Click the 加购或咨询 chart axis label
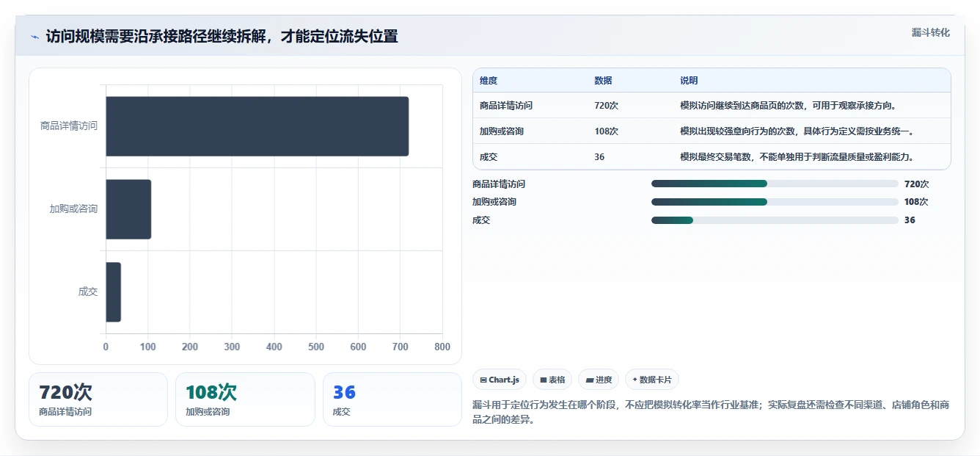Image resolution: width=980 pixels, height=456 pixels. click(73, 209)
